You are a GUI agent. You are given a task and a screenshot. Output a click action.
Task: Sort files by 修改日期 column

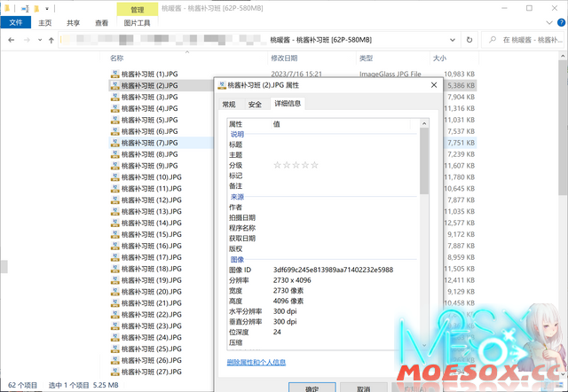click(x=284, y=58)
